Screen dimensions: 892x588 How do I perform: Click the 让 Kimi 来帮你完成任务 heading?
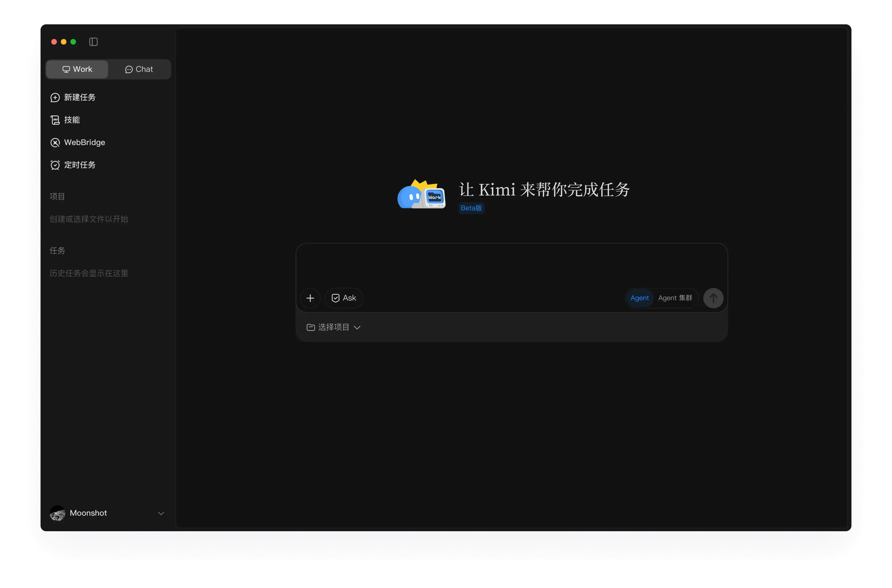[x=544, y=190]
